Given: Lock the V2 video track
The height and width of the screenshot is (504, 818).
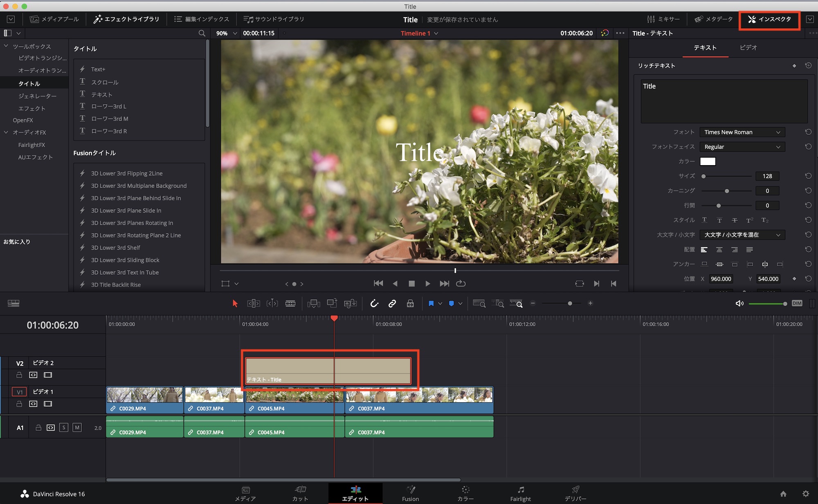Looking at the screenshot, I should point(19,375).
